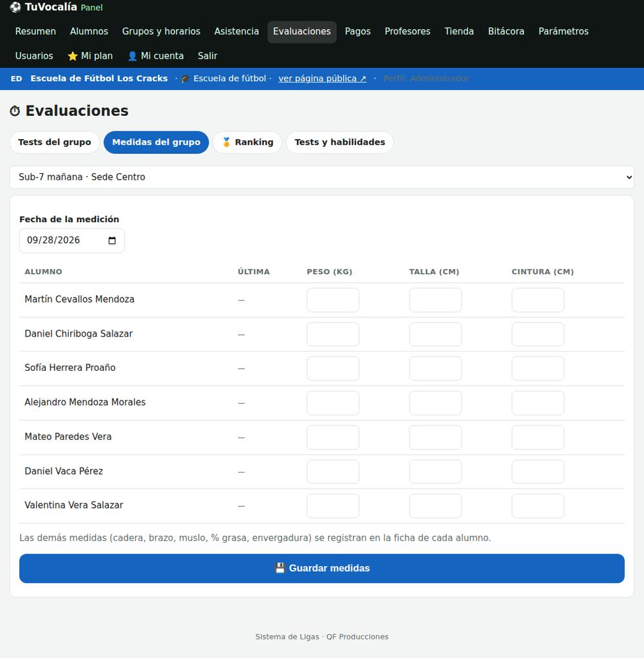The height and width of the screenshot is (658, 644).
Task: Click the medal icon on Ranking tab
Action: click(226, 142)
